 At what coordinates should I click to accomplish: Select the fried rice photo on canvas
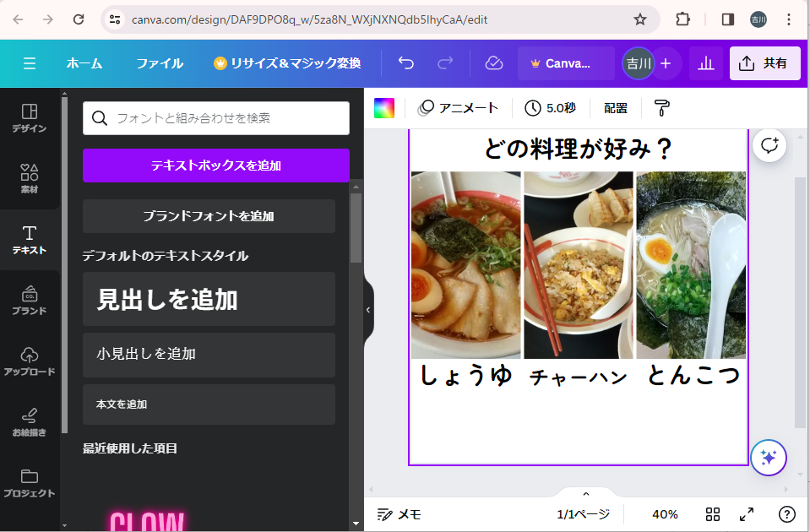coord(578,265)
